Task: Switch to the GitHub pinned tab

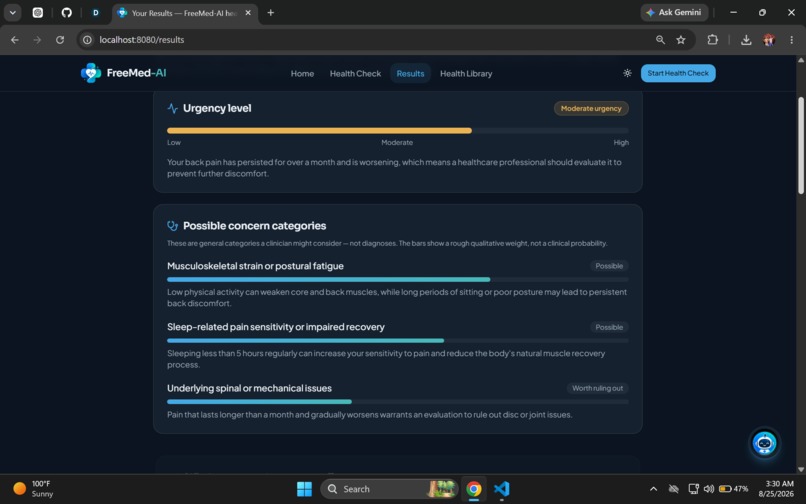Action: [67, 13]
